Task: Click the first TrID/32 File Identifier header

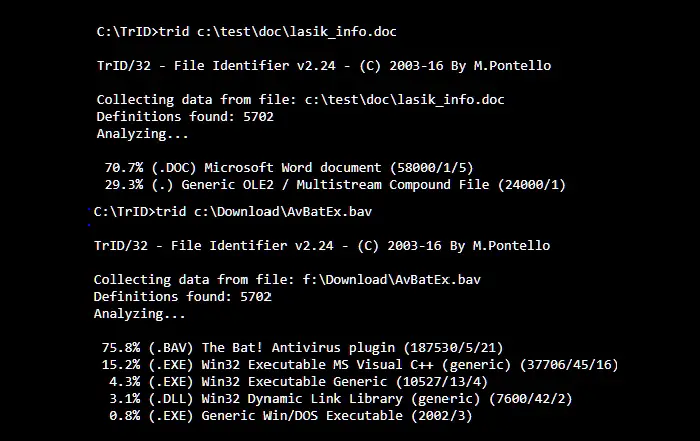Action: [x=324, y=66]
